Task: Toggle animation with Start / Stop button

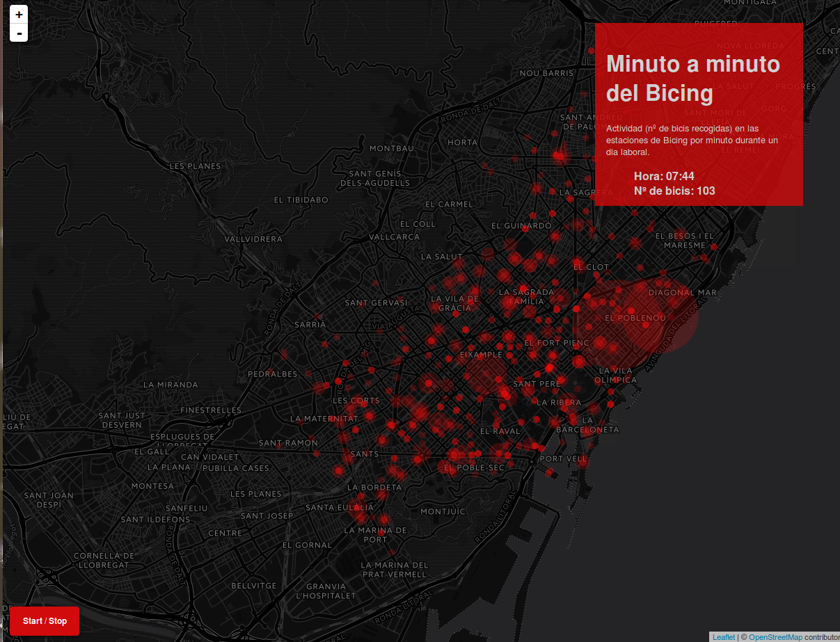Action: point(45,620)
